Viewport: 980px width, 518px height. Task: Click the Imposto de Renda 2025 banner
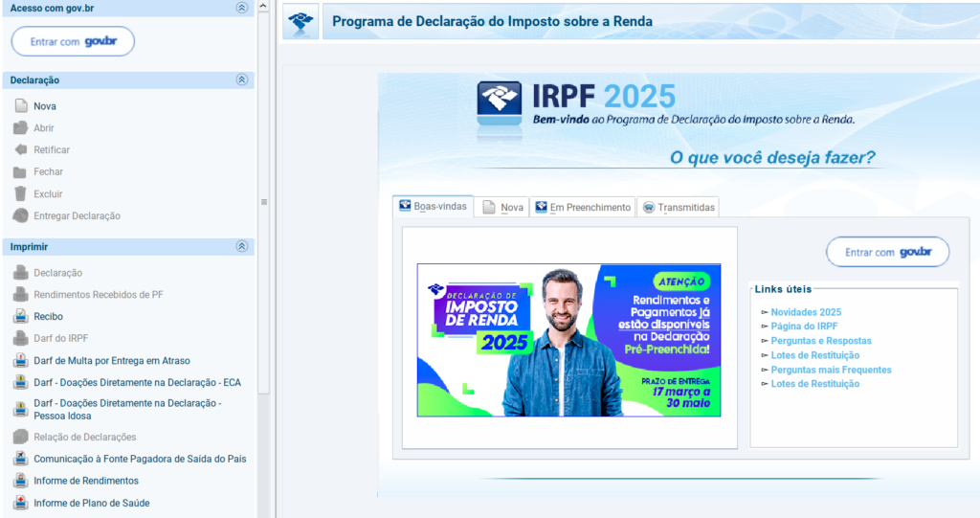pos(568,340)
